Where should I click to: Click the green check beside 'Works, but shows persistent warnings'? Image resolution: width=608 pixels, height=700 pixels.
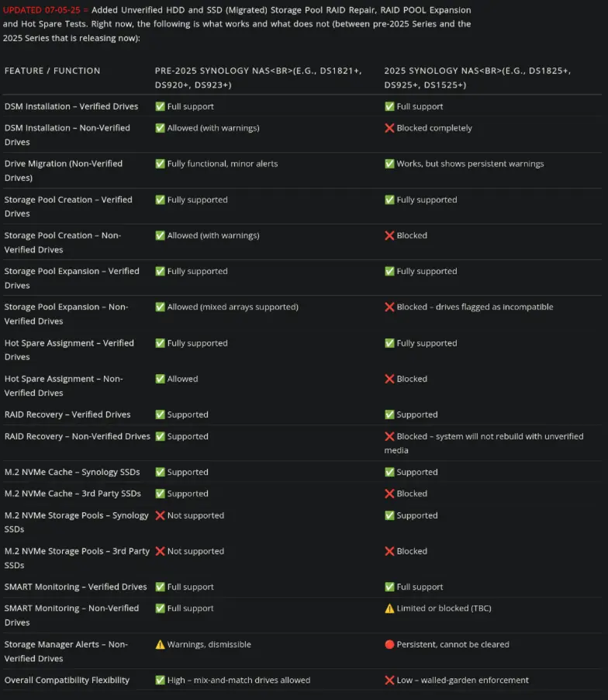coord(389,164)
